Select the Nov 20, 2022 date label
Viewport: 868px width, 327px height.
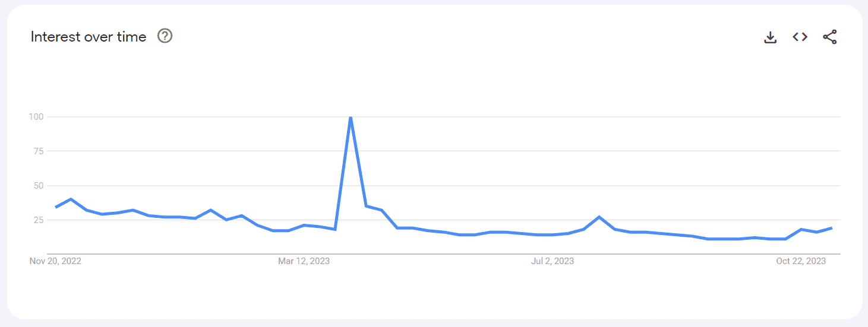pos(55,261)
